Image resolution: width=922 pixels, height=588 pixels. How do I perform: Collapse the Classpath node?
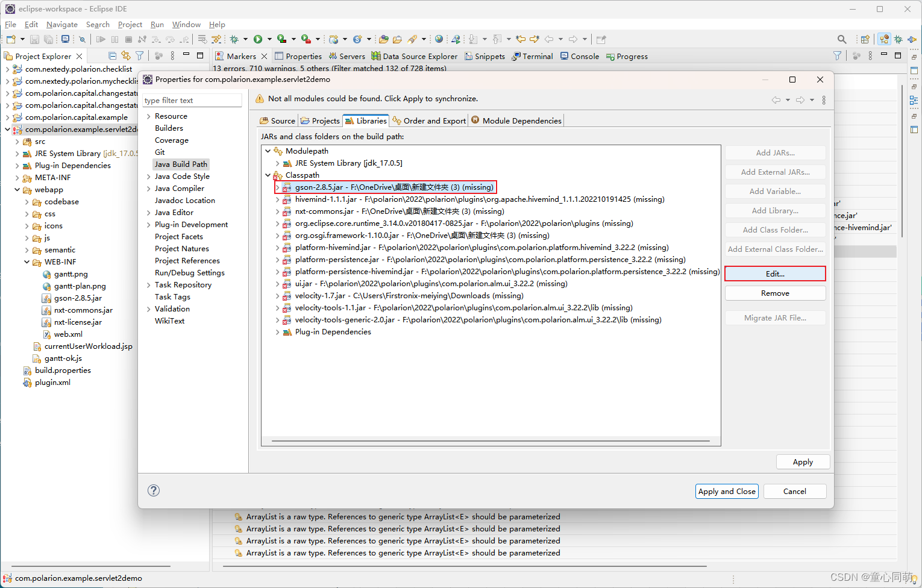[x=268, y=175]
